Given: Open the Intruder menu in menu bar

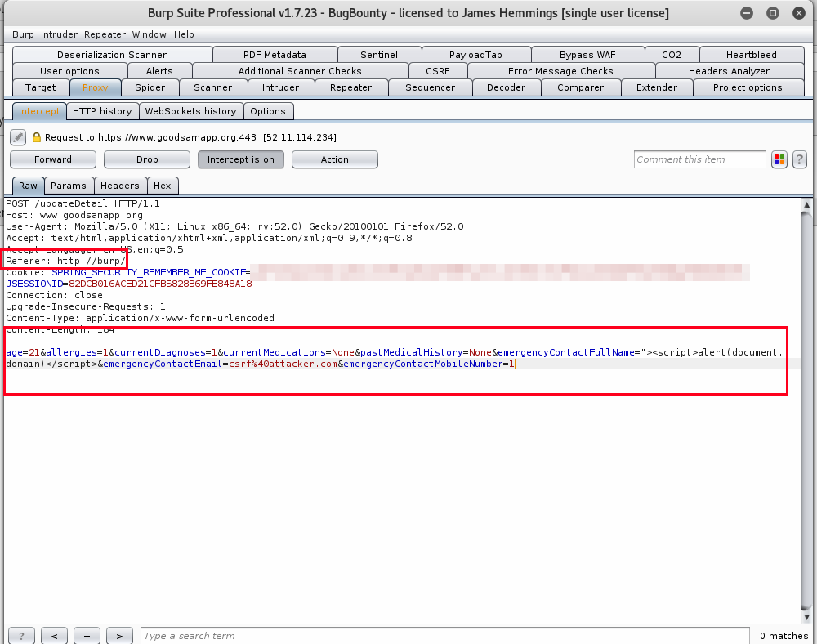Looking at the screenshot, I should (x=59, y=34).
